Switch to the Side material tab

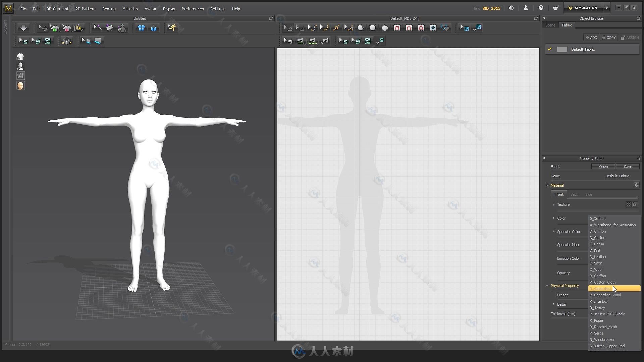point(589,194)
